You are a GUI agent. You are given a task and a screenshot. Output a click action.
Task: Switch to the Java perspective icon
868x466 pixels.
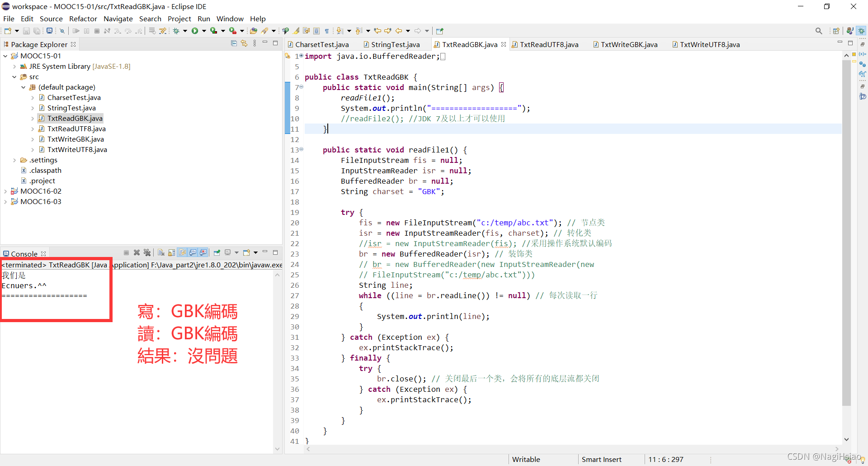pos(850,31)
